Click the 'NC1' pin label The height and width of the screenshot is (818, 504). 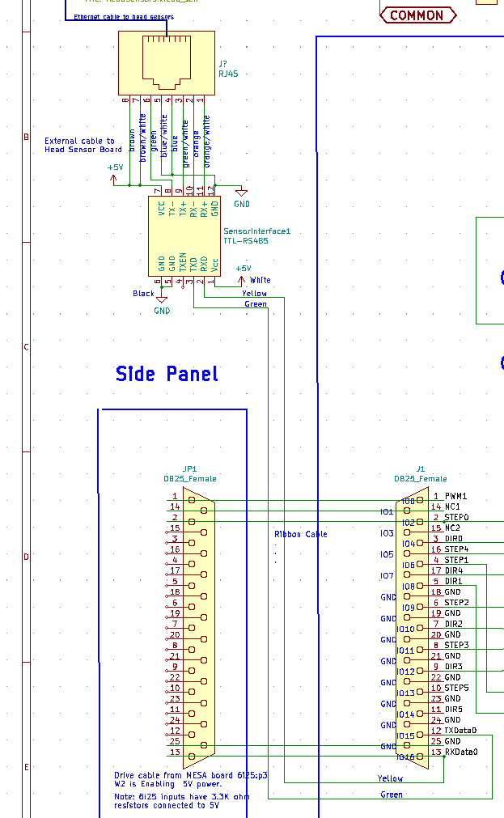click(x=452, y=506)
